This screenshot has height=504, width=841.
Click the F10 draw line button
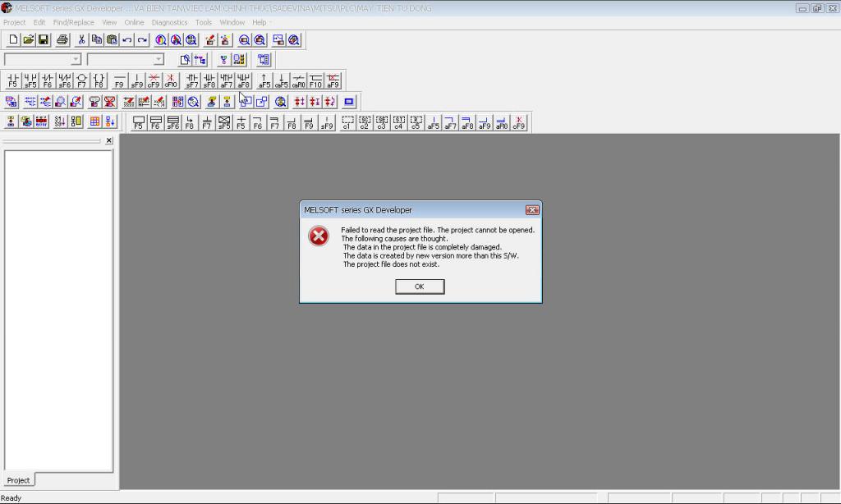tap(315, 80)
